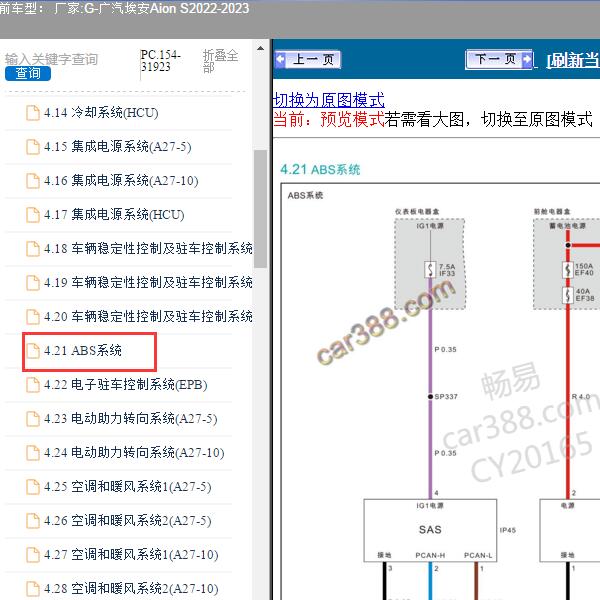Image resolution: width=600 pixels, height=600 pixels.
Task: Click document icon beside 4.19 entry
Action: 33,283
